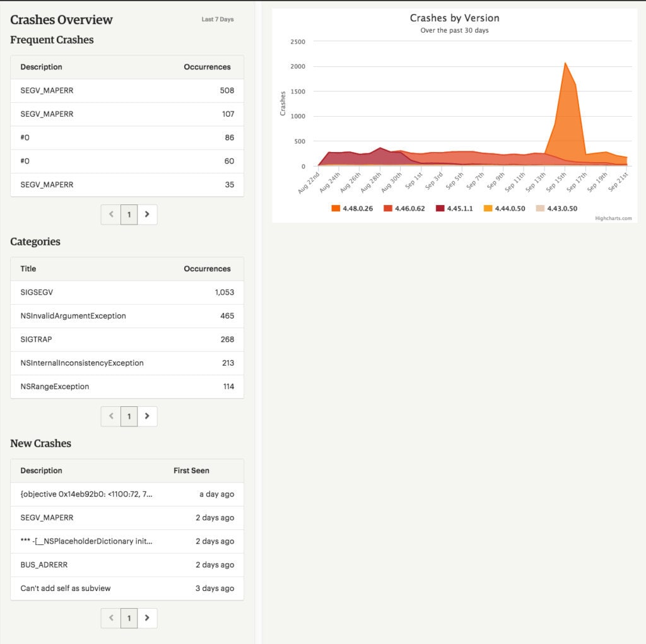Viewport: 646px width, 644px height.
Task: Click the Categories Title column header
Action: [28, 269]
